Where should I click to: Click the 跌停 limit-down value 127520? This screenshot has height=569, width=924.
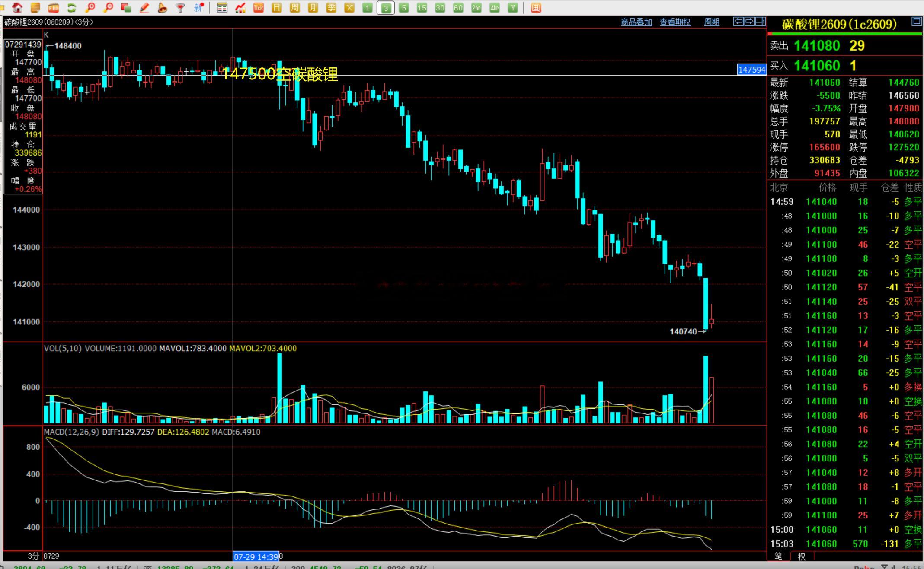point(904,147)
